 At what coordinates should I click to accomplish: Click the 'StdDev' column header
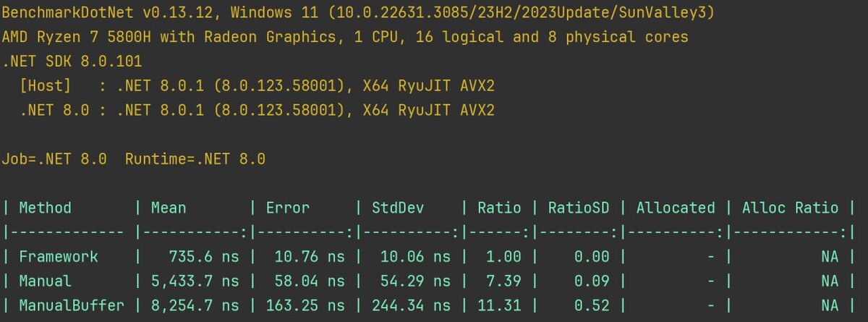tap(398, 208)
